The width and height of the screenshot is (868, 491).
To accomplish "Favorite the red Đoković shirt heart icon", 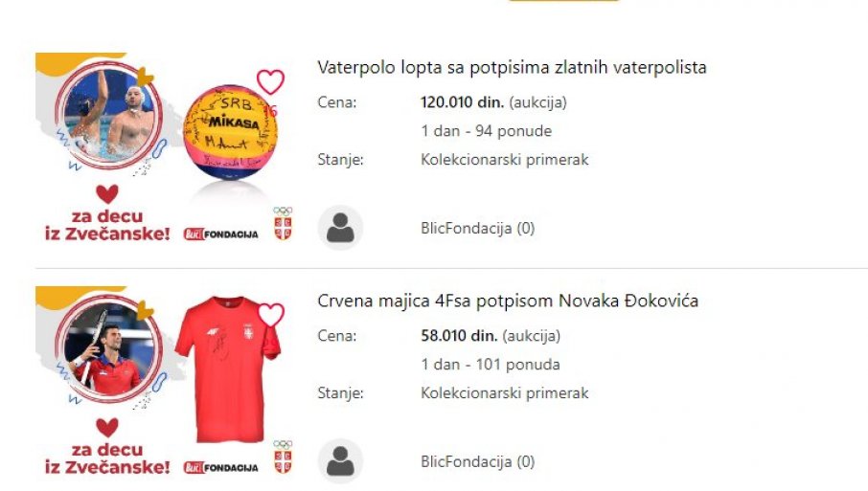I will 270,315.
